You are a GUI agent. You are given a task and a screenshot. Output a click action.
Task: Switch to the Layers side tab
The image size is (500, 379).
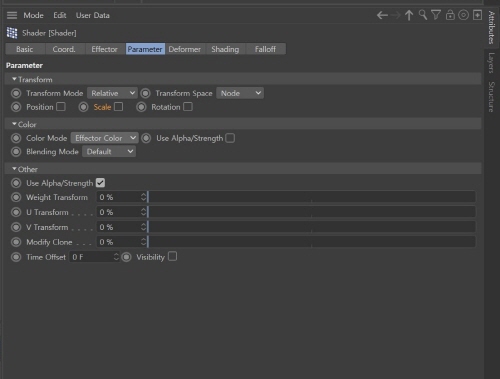click(491, 63)
